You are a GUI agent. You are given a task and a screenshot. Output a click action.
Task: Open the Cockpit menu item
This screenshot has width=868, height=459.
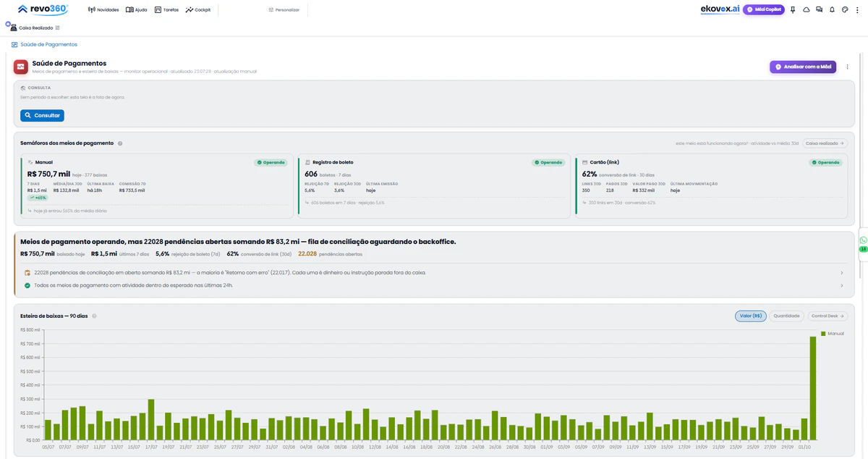click(198, 10)
